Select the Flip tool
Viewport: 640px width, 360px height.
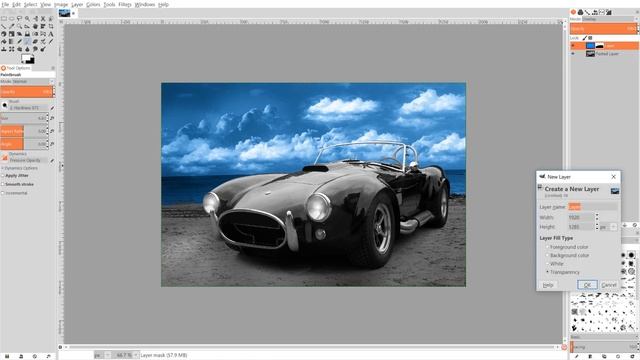[x=35, y=34]
